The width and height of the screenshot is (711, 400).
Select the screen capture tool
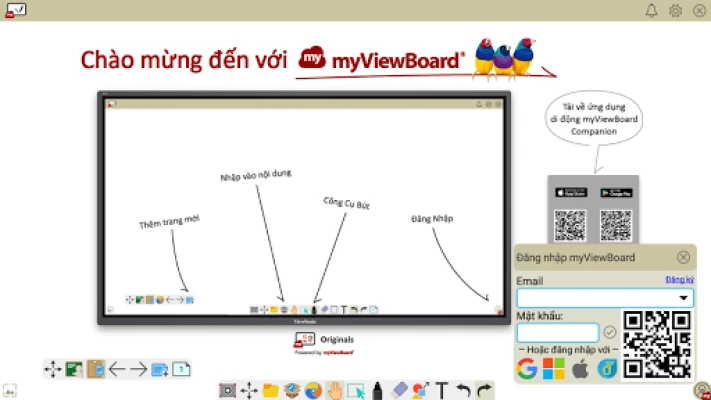[x=228, y=390]
